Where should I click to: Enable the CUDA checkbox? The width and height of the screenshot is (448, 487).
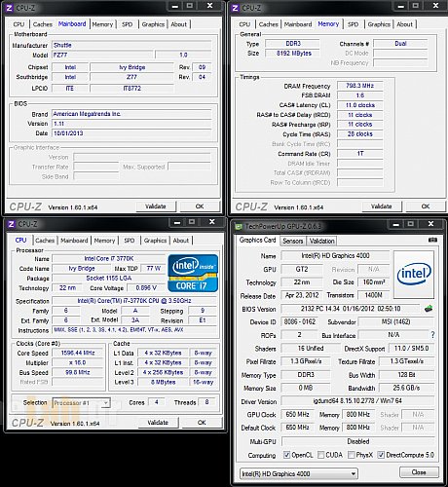(320, 455)
